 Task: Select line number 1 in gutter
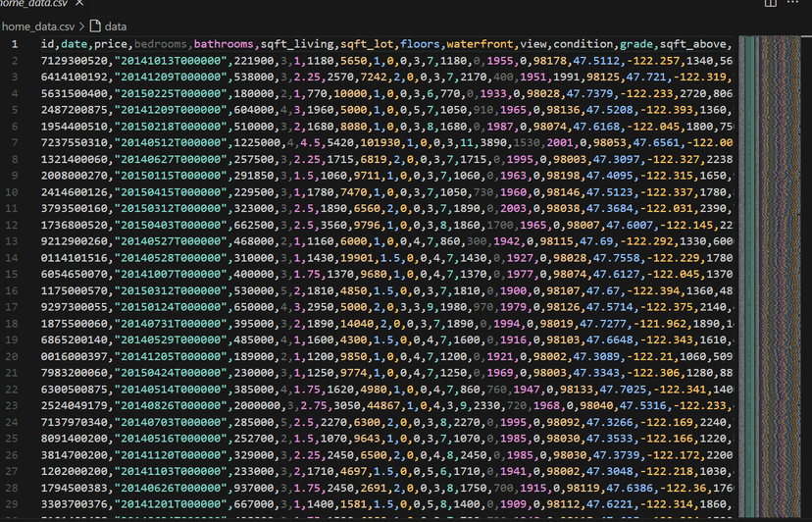pos(15,44)
